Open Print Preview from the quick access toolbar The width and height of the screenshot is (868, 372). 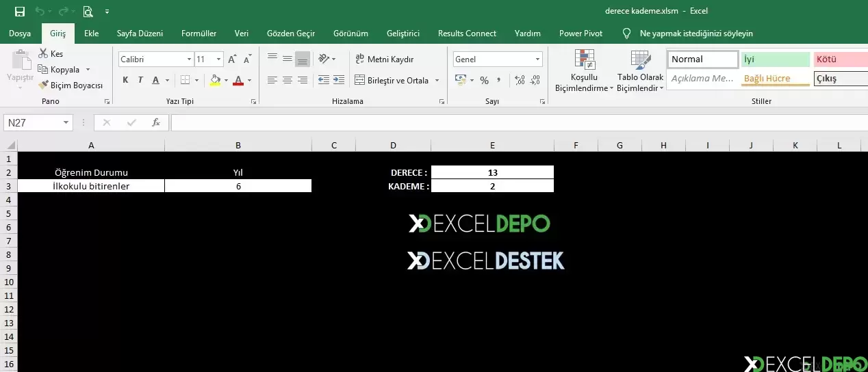coord(88,11)
